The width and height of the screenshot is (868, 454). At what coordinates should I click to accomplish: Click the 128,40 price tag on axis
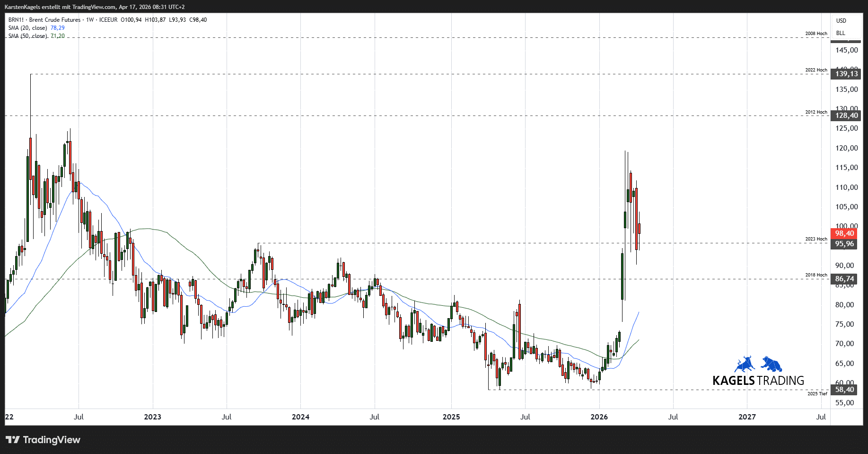tap(846, 116)
